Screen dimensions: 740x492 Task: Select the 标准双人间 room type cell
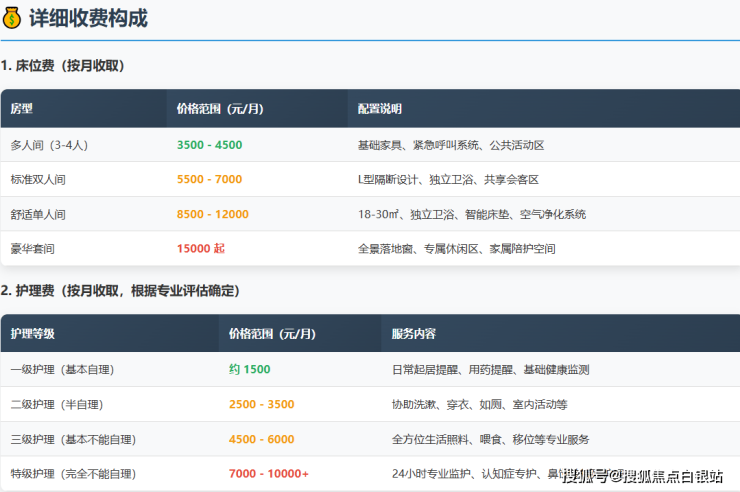coord(38,180)
